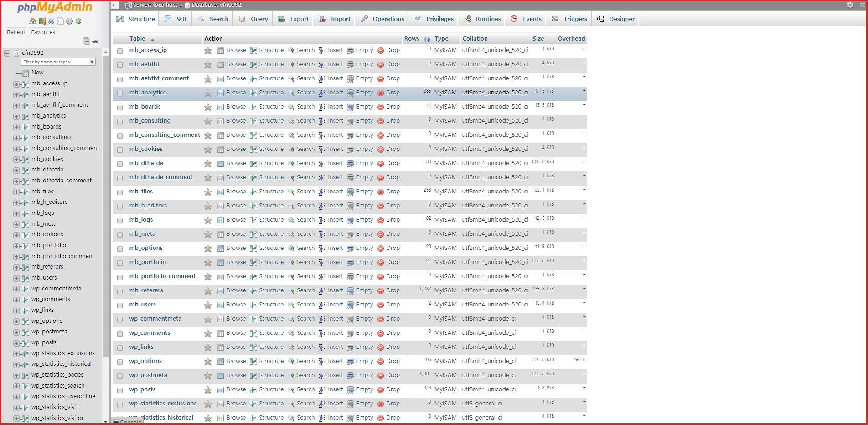Click the Home icon under phpMyAdmin logo
868x425 pixels.
coord(32,21)
